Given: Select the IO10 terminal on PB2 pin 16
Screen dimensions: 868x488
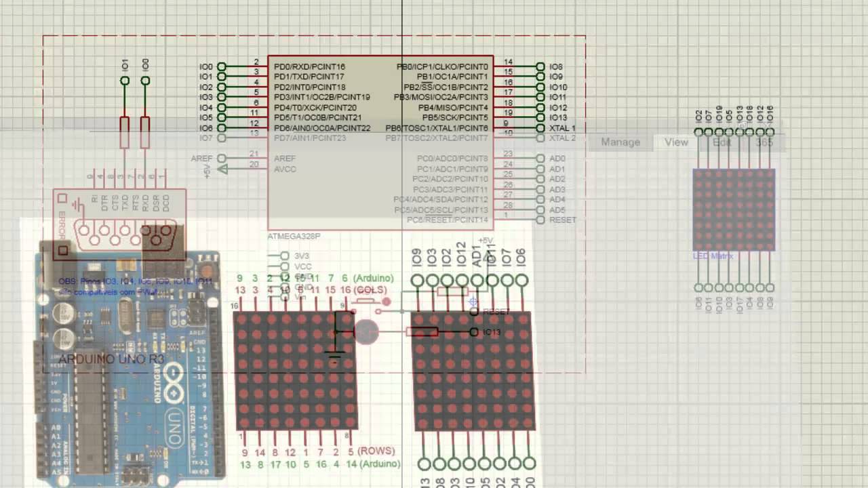Looking at the screenshot, I should 540,87.
